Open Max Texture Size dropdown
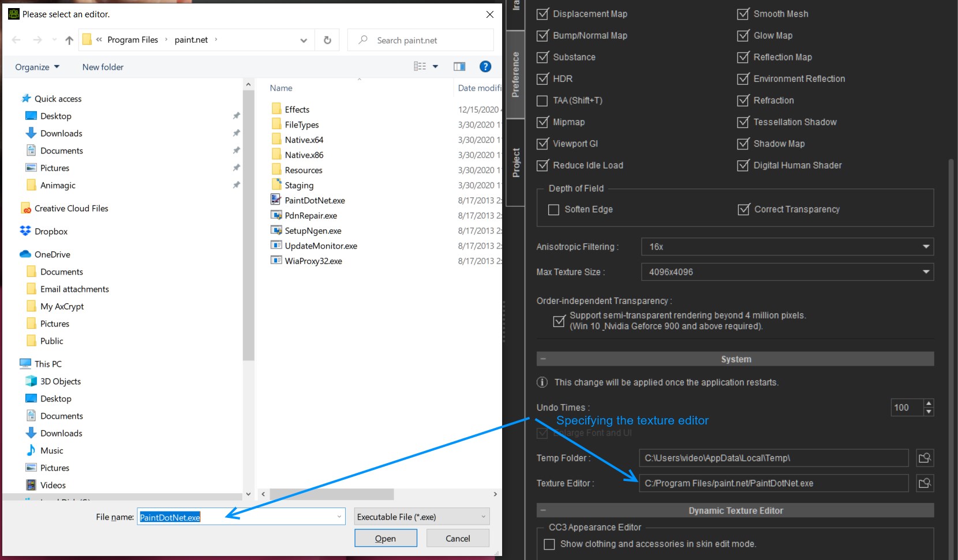The image size is (958, 560). coord(787,272)
